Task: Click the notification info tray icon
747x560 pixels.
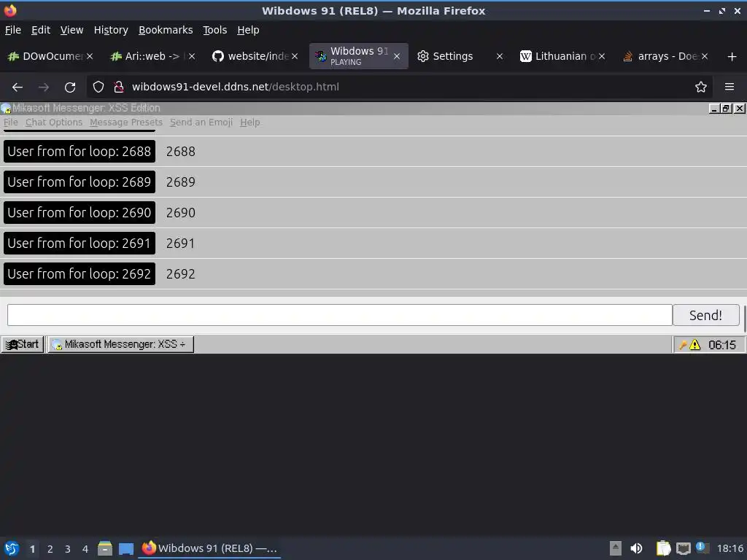Action: coord(702,548)
